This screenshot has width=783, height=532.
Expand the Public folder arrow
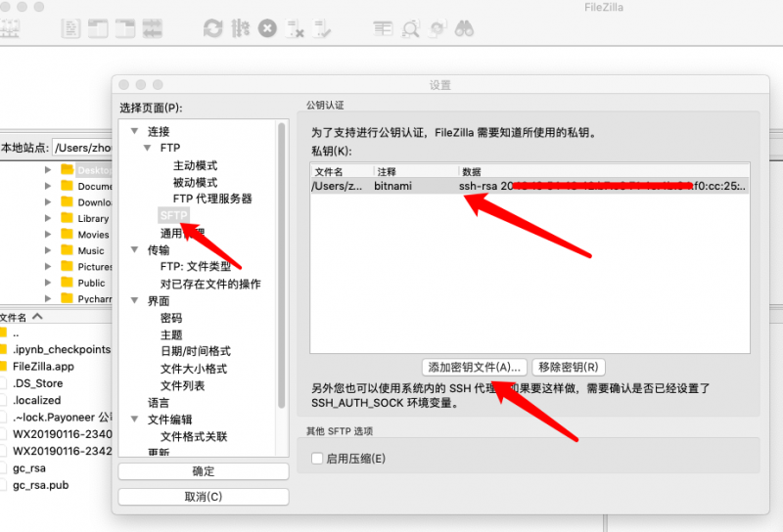[x=48, y=283]
